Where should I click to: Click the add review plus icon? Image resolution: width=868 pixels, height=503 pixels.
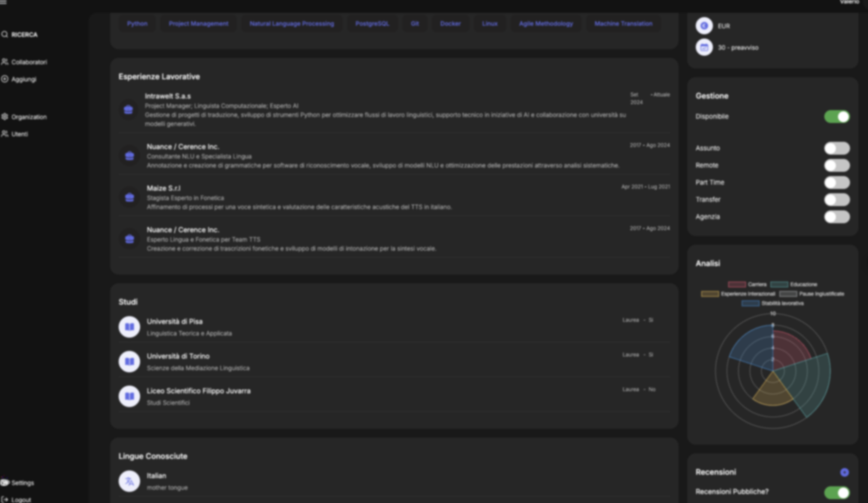tap(844, 472)
